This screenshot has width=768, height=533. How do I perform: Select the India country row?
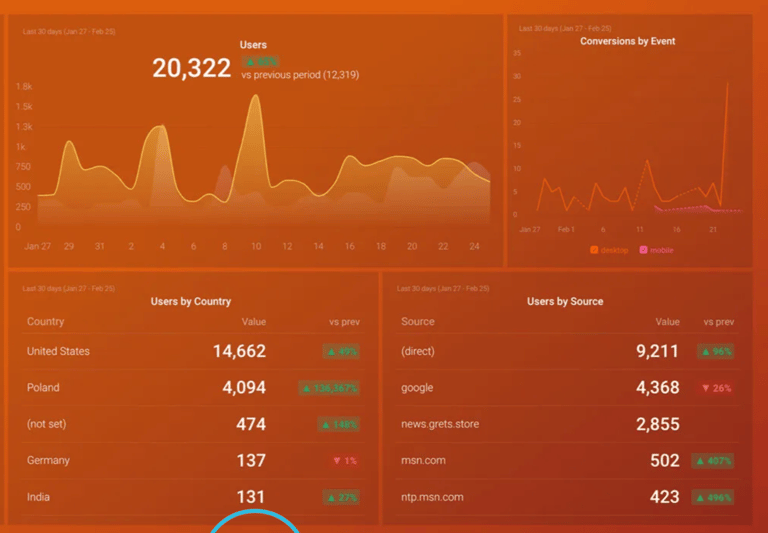[x=193, y=497]
